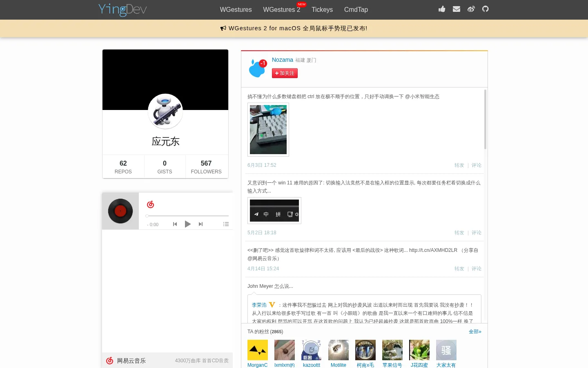Open the GitHub icon in header
The width and height of the screenshot is (588, 368).
[x=486, y=9]
